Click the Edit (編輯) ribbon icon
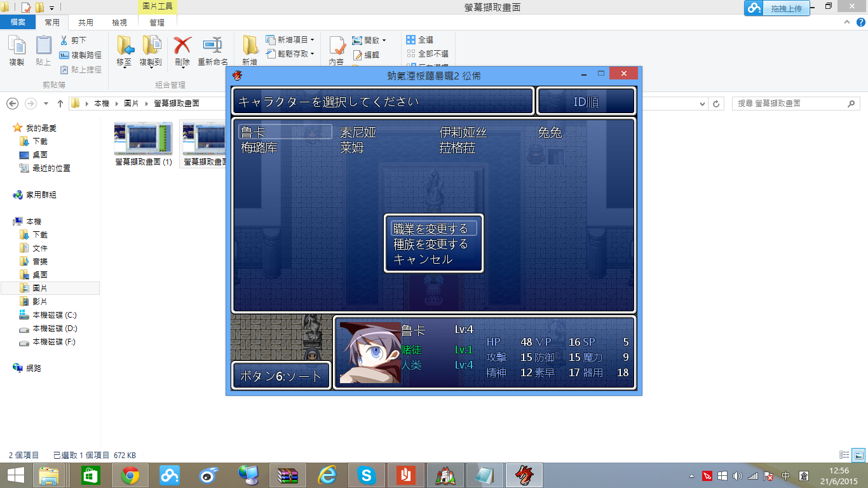 357,55
